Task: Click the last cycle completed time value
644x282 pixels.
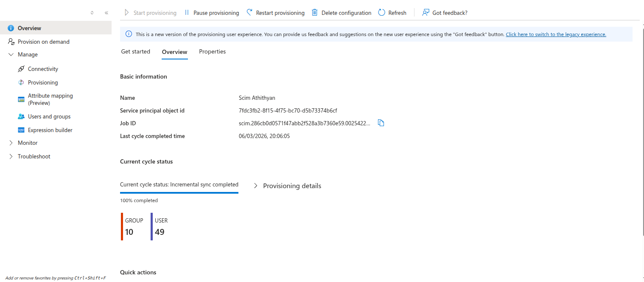Action: (264, 136)
